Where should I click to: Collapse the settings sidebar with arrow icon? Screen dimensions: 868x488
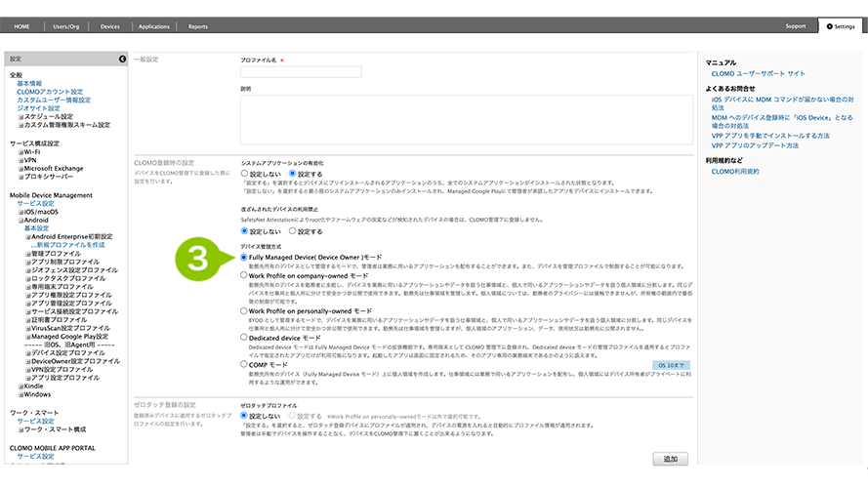click(x=122, y=59)
